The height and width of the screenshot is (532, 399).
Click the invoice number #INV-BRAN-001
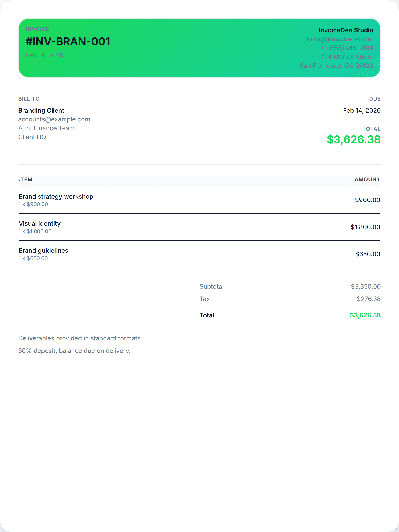[x=68, y=42]
